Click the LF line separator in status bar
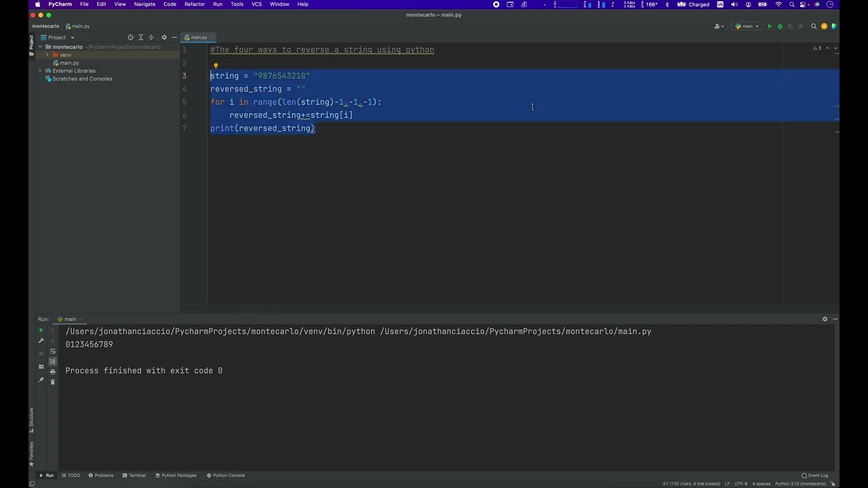This screenshot has width=868, height=488. 727,484
